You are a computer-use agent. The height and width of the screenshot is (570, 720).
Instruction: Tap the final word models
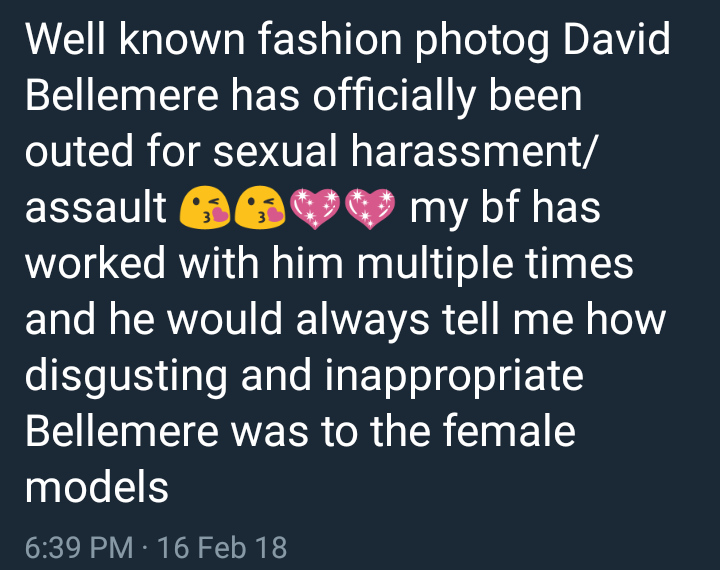point(97,487)
